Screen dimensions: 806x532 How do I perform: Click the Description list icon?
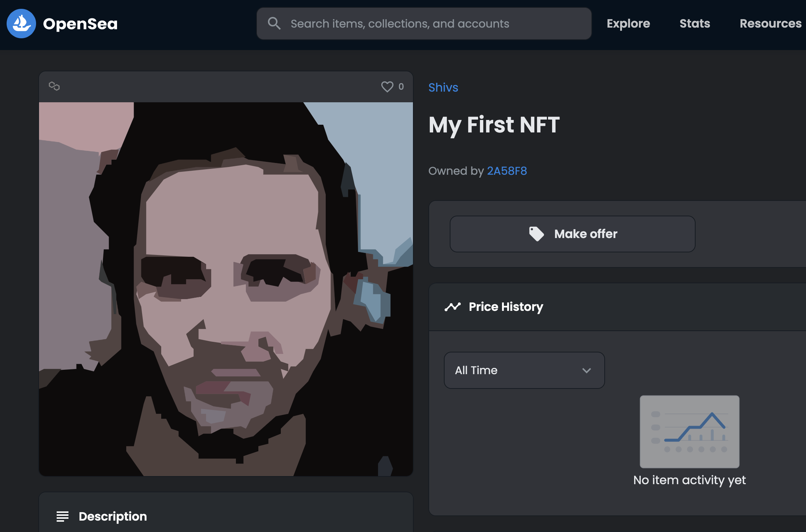[63, 517]
